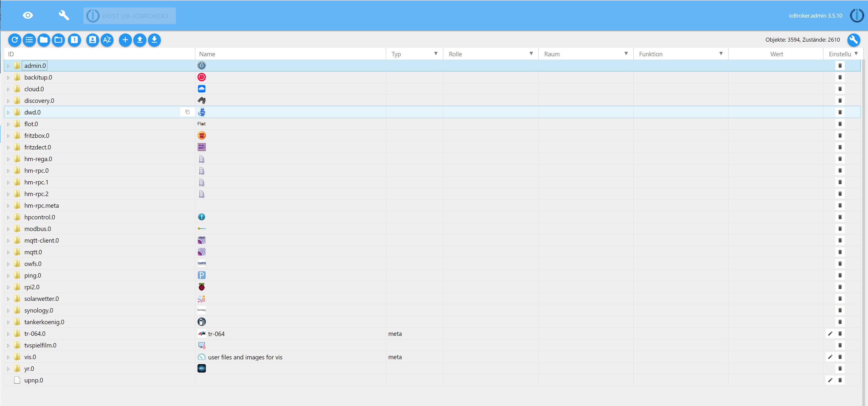868x406 pixels.
Task: Switch to list view with the list icon
Action: click(x=29, y=40)
